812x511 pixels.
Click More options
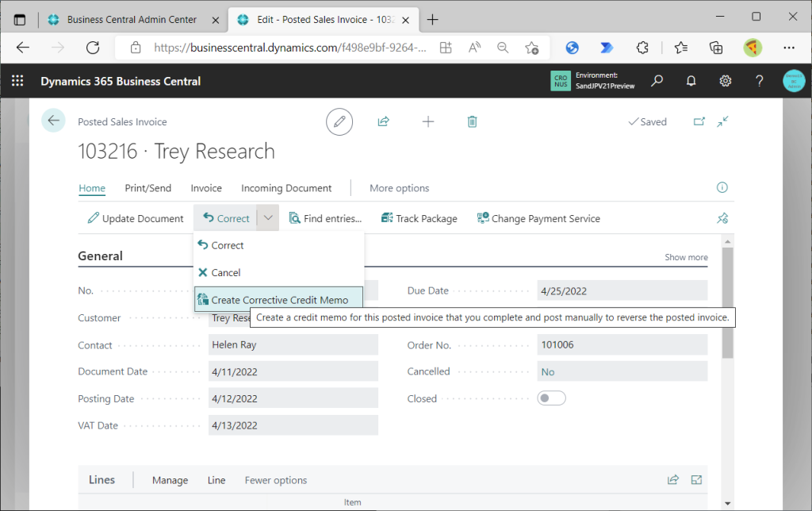tap(400, 188)
